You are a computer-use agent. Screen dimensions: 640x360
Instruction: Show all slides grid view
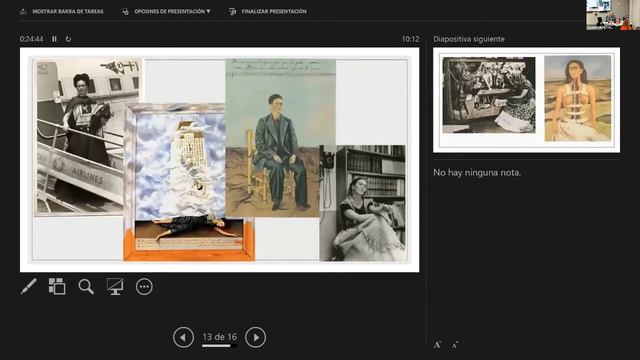[57, 287]
